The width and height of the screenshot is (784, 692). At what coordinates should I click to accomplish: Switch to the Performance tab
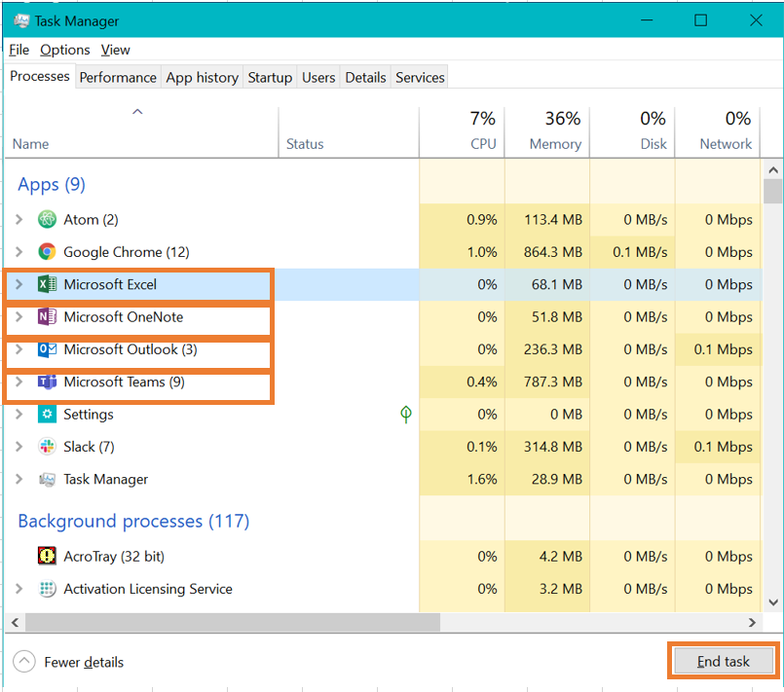coord(118,78)
